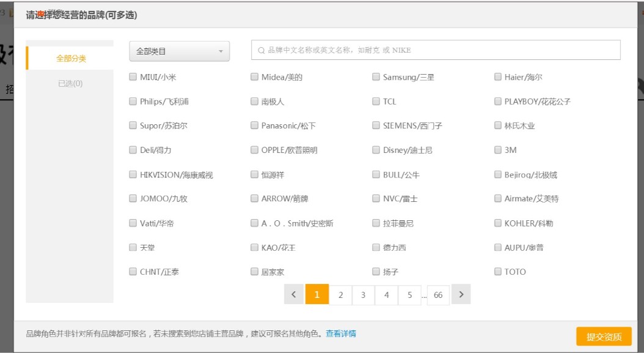This screenshot has height=353, width=644.
Task: Select the 南极人 checkbox
Action: tap(254, 101)
